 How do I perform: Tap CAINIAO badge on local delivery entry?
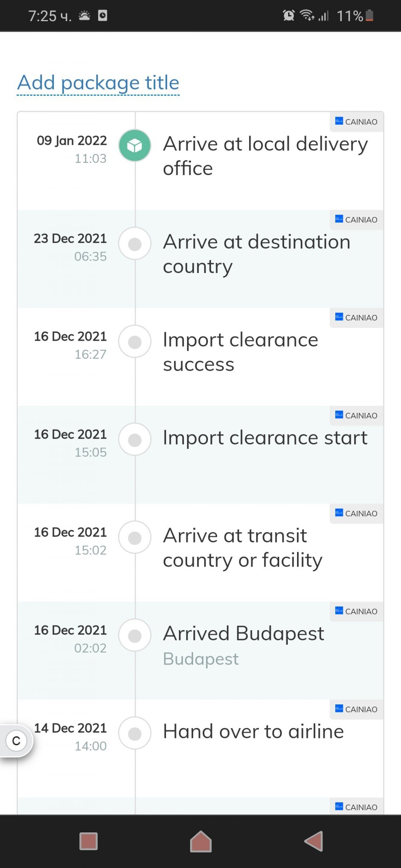click(356, 122)
